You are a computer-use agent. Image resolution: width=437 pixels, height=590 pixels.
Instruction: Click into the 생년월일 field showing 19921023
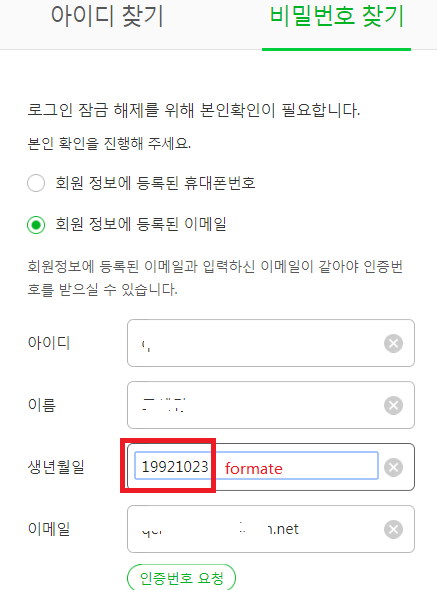tap(256, 466)
